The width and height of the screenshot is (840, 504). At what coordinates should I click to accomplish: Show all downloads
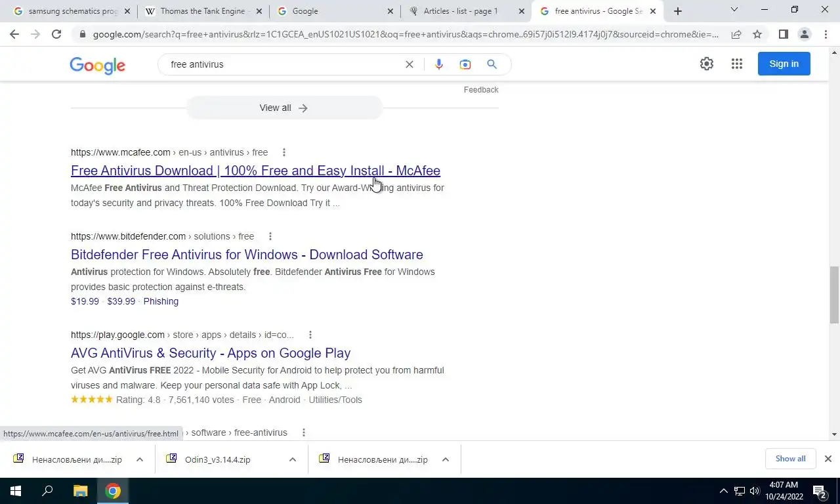(790, 459)
